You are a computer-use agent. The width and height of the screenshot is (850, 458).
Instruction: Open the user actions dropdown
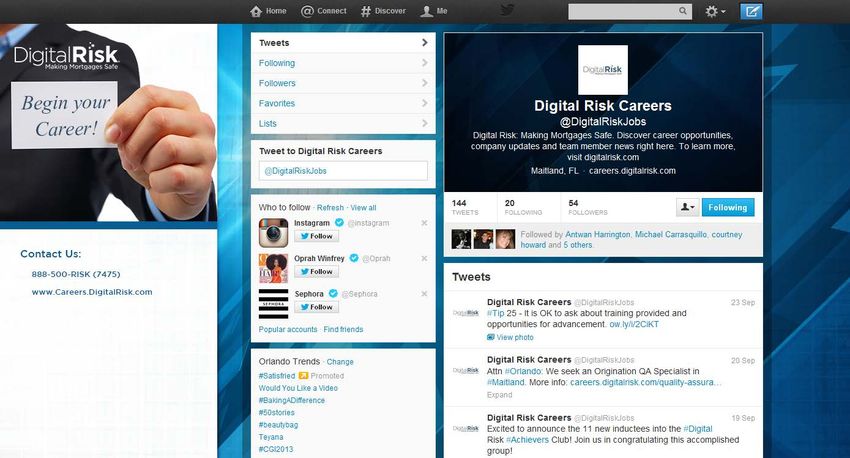point(687,207)
